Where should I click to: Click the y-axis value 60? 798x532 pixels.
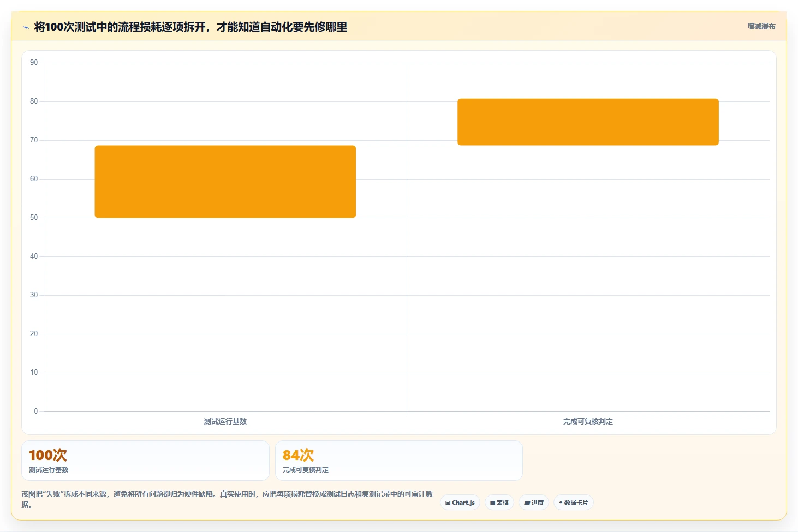click(34, 179)
